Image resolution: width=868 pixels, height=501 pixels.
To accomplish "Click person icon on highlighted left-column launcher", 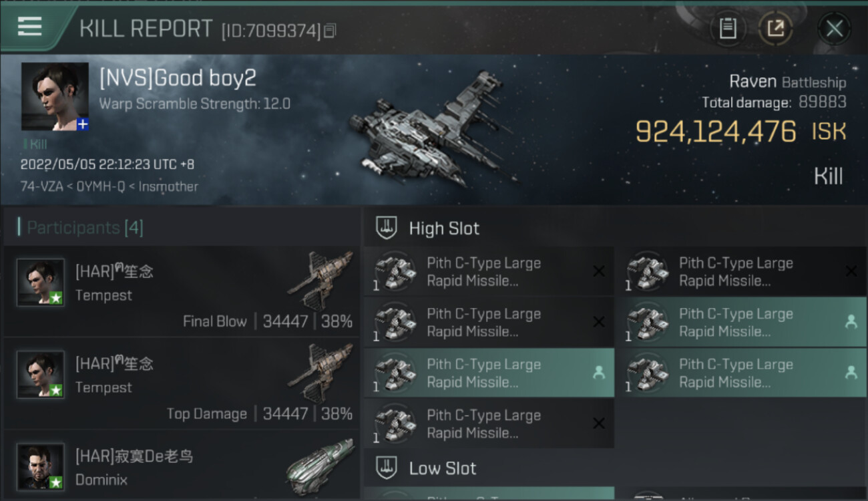I will pos(598,373).
